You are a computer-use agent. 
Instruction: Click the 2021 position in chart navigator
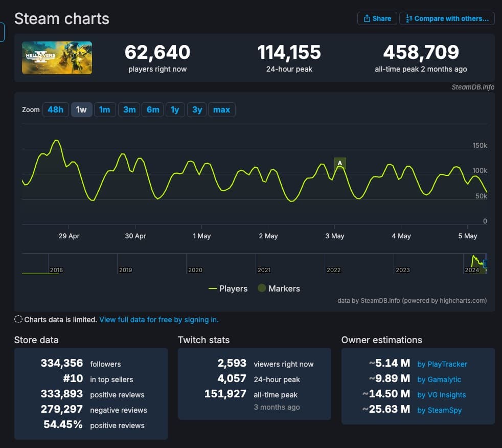tap(264, 270)
